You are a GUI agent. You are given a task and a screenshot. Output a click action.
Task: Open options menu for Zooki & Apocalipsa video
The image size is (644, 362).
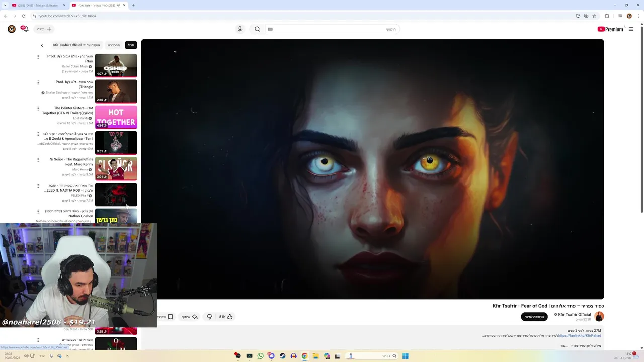click(38, 134)
